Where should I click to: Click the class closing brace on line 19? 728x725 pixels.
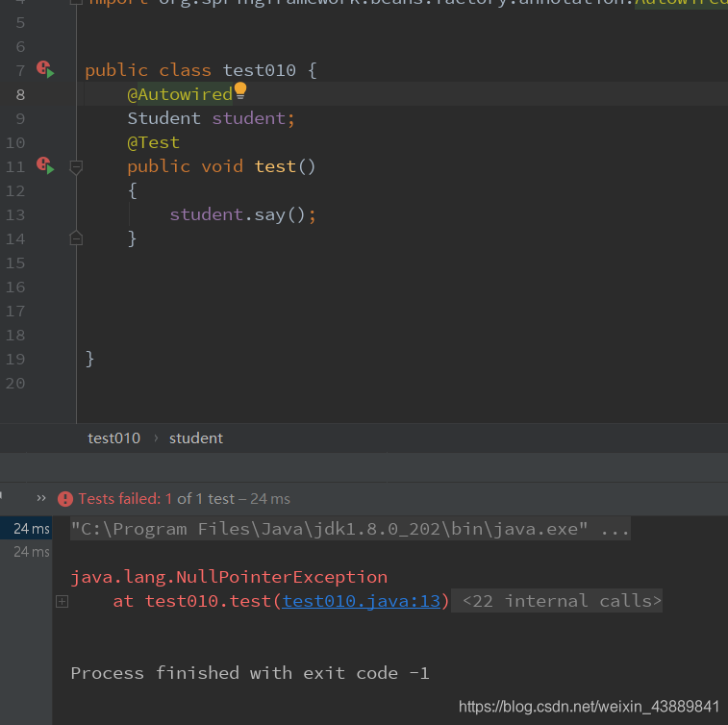point(89,359)
